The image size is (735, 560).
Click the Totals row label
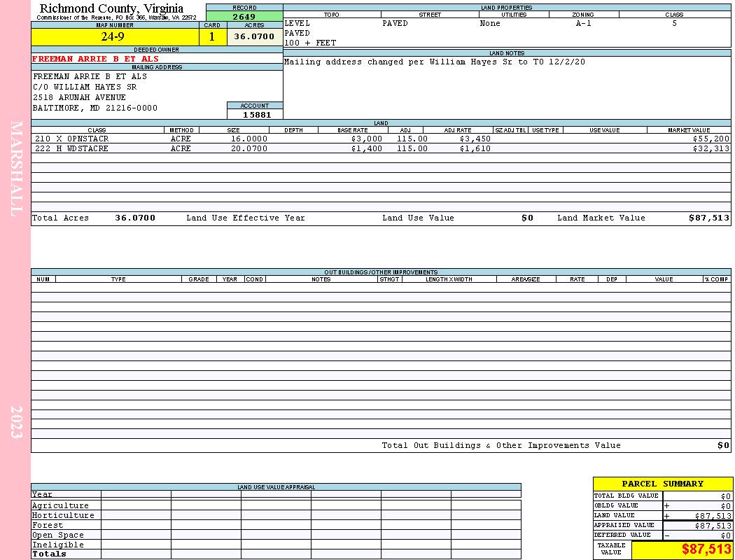49,554
